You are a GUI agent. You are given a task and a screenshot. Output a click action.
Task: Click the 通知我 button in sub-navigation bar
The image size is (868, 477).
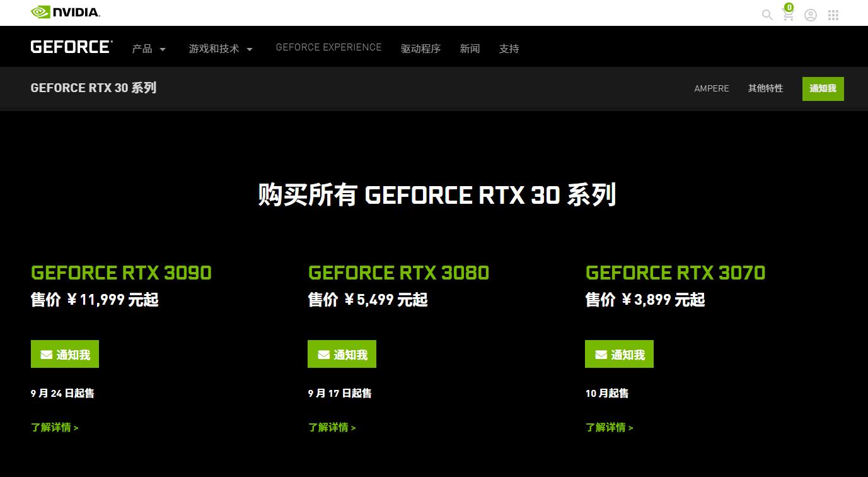823,88
